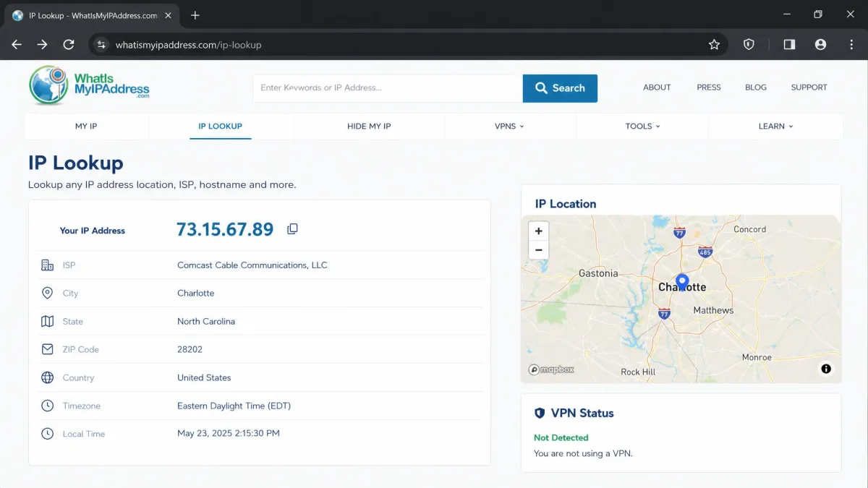The height and width of the screenshot is (488, 868).
Task: Zoom in on the map
Action: 538,231
